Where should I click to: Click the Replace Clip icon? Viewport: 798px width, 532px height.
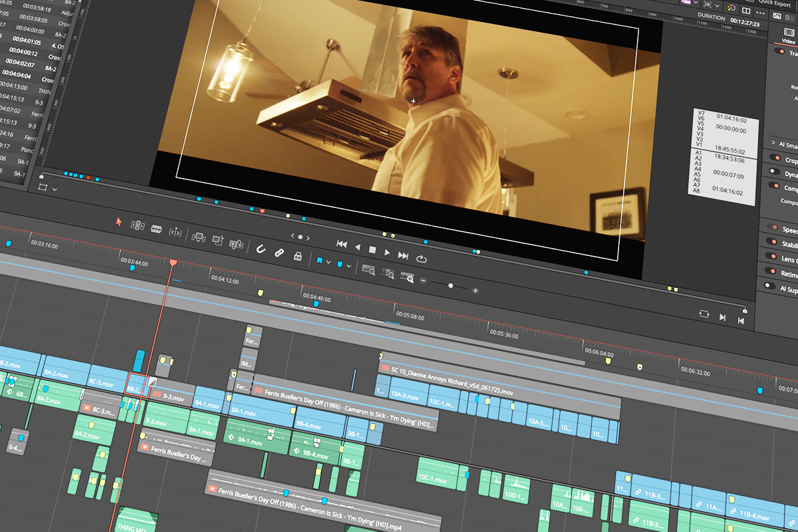click(235, 243)
